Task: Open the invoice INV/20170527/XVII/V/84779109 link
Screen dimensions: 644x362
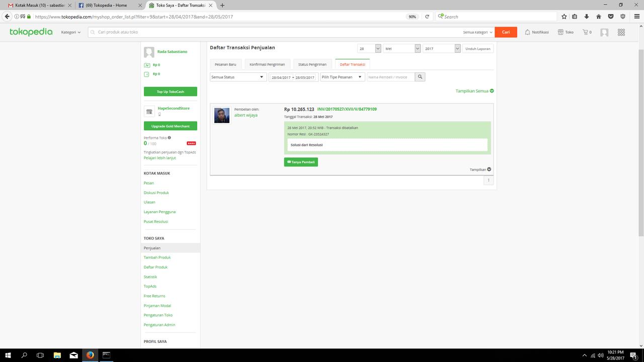Action: [347, 109]
